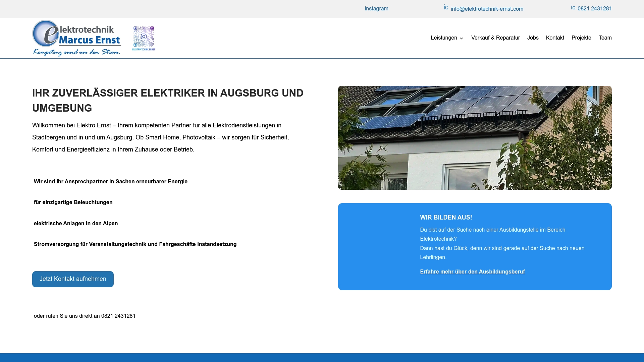Open the Projekte page
This screenshot has height=362, width=644.
pos(581,38)
